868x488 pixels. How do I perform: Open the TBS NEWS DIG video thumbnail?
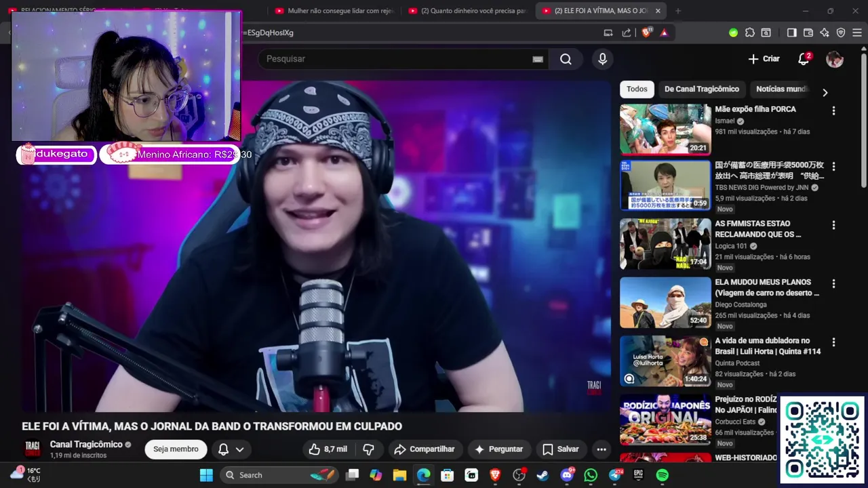click(x=665, y=185)
